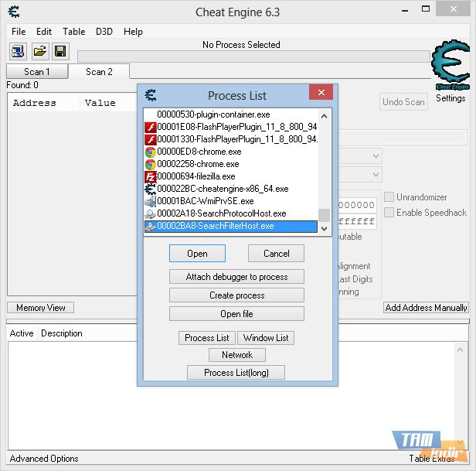
Task: Click the process list scrollbar thumb
Action: (x=325, y=215)
